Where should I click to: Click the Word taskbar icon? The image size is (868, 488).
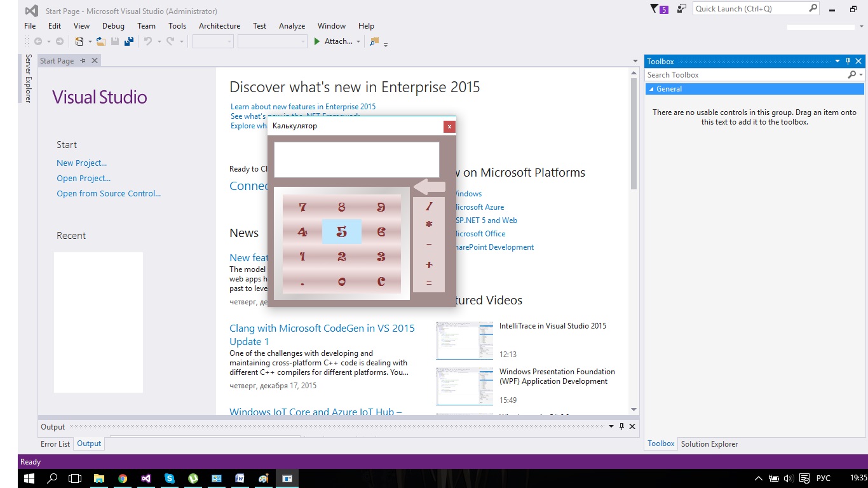point(240,478)
